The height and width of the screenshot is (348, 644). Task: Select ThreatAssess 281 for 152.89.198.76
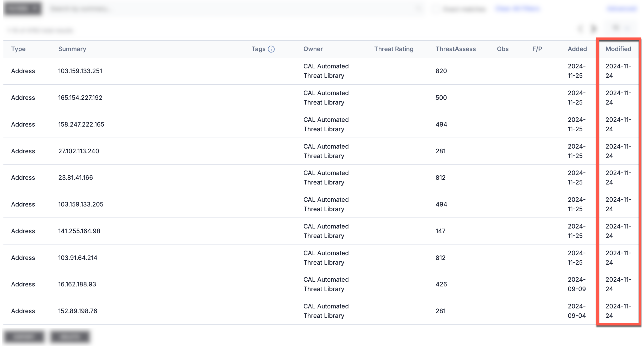(x=441, y=311)
